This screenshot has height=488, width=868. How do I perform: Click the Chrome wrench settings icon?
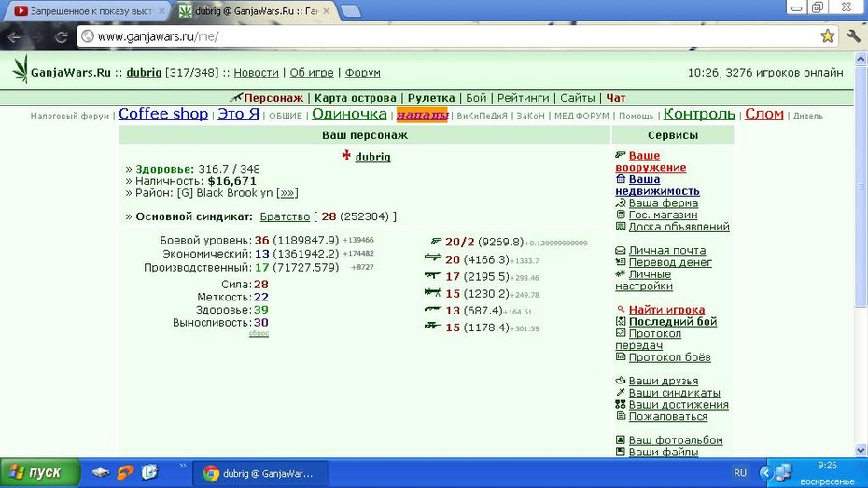coord(853,36)
